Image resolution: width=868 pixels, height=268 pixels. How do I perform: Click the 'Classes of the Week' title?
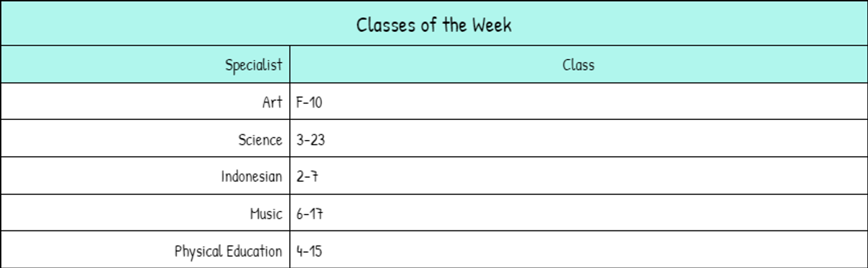tap(434, 25)
